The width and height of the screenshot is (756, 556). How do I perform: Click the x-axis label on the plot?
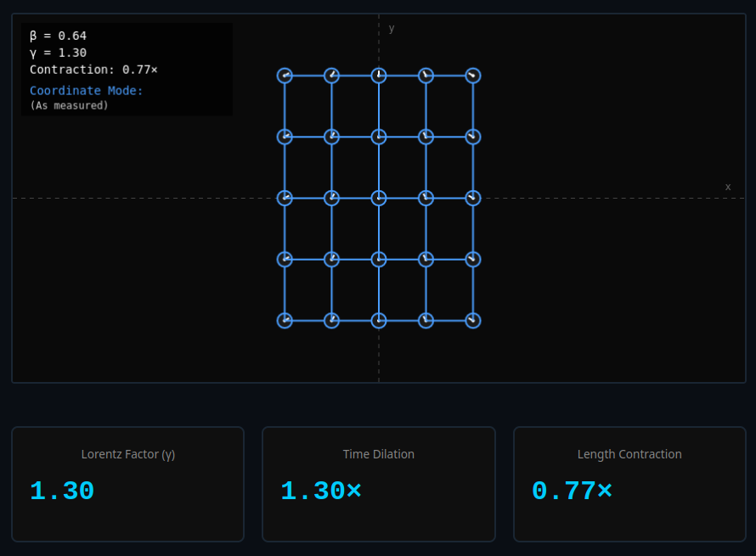tap(728, 186)
